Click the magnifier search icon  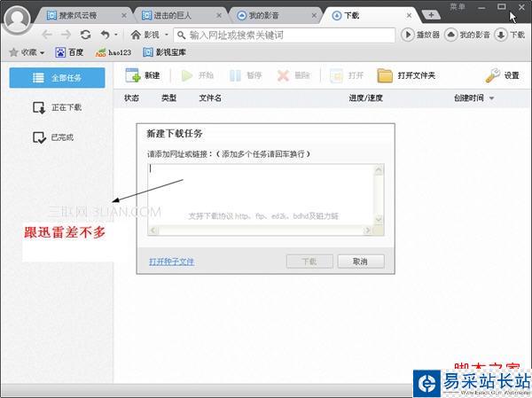[x=182, y=35]
